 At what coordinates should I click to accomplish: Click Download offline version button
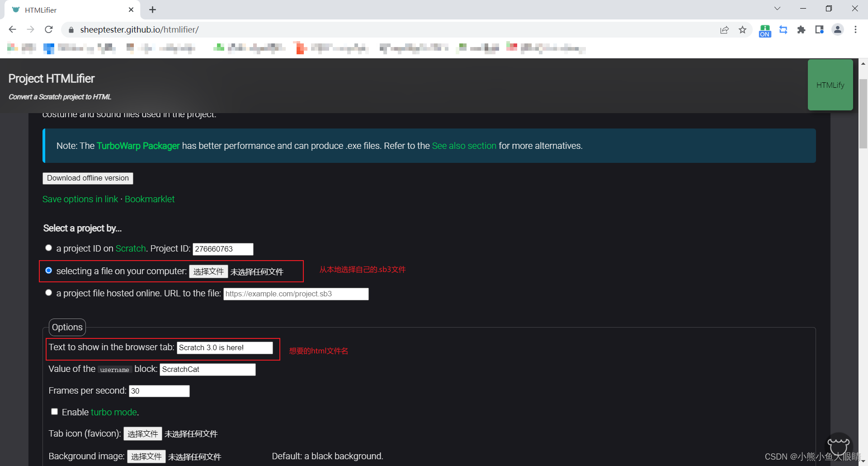(88, 178)
